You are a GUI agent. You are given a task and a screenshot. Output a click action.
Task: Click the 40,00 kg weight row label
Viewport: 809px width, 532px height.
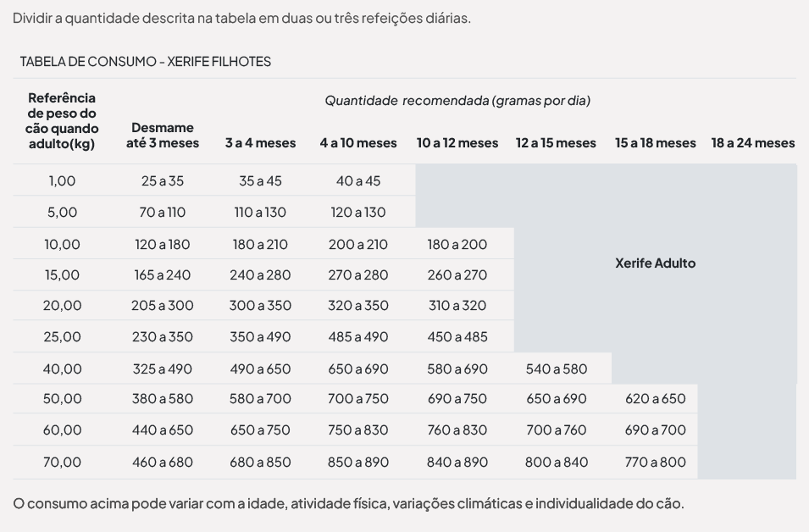(62, 369)
